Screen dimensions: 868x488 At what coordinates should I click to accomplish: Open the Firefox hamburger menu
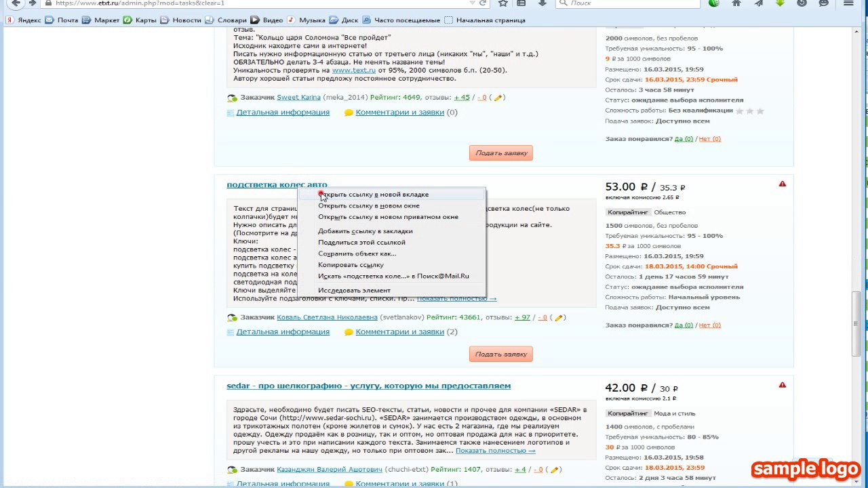[x=848, y=3]
